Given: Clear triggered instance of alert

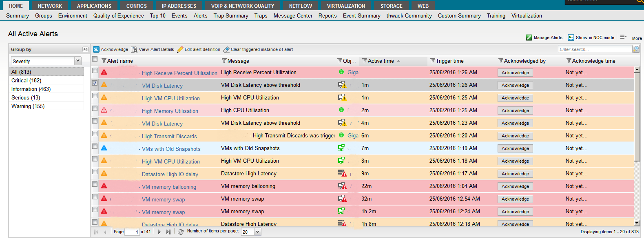Looking at the screenshot, I should click(258, 49).
